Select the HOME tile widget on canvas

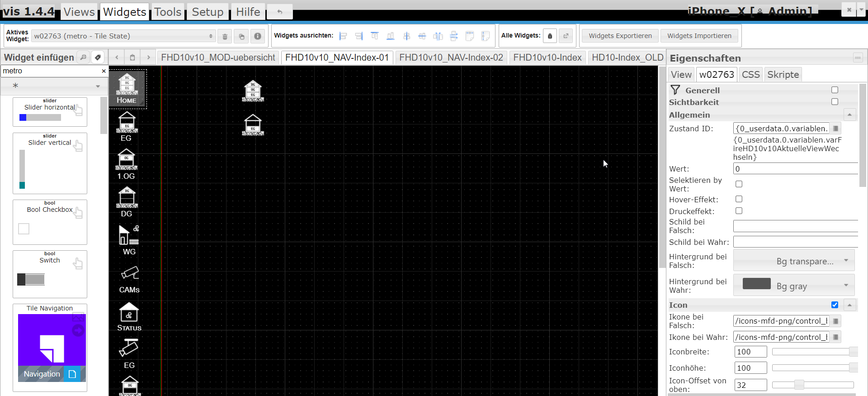[127, 89]
